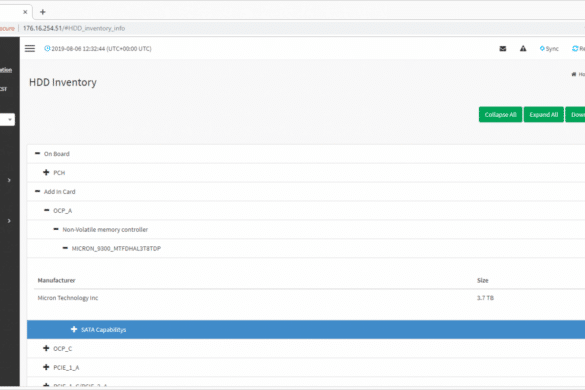The height and width of the screenshot is (390, 585).
Task: Click the home icon in the breadcrumb
Action: tap(574, 74)
